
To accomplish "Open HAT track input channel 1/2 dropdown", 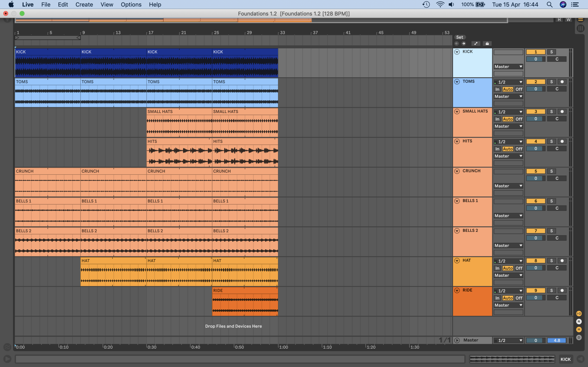I will click(508, 261).
